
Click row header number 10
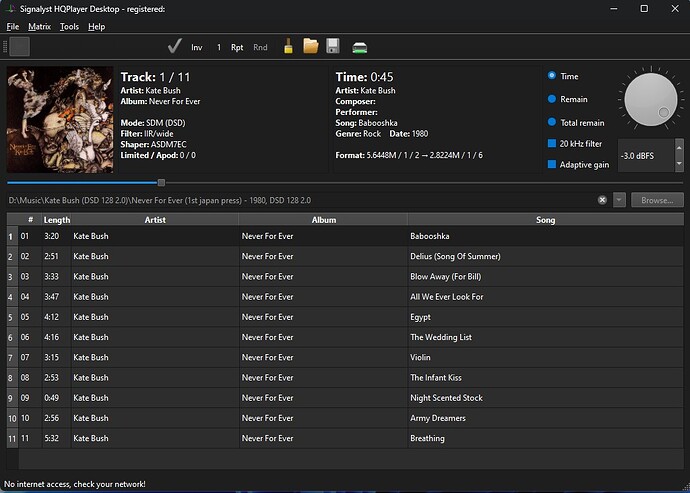pos(12,419)
